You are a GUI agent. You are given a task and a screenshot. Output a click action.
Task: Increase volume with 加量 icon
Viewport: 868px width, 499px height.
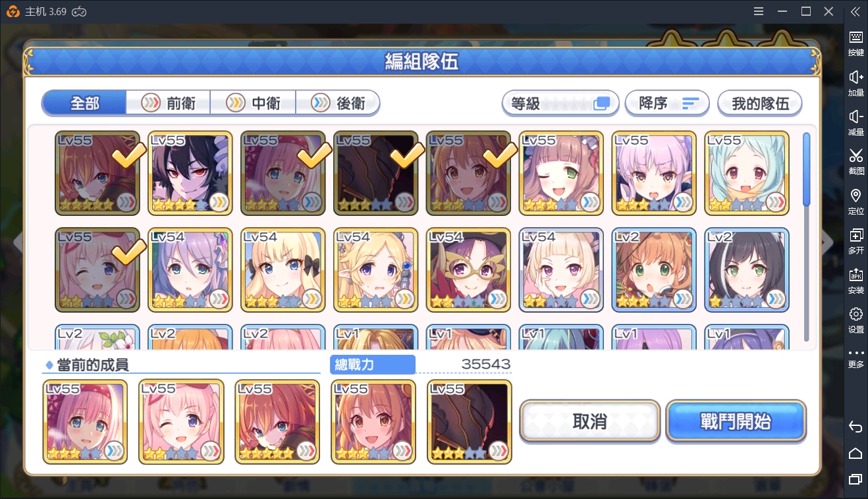855,77
